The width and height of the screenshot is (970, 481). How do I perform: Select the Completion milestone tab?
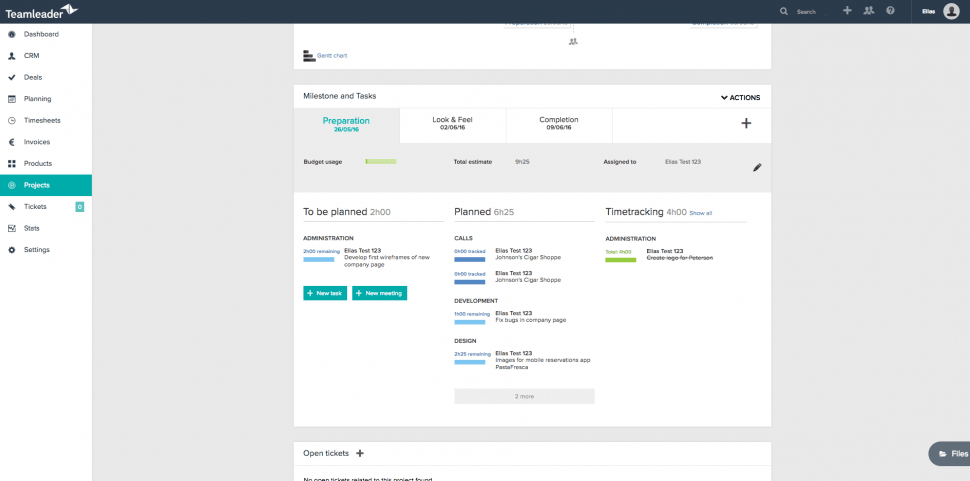point(559,125)
